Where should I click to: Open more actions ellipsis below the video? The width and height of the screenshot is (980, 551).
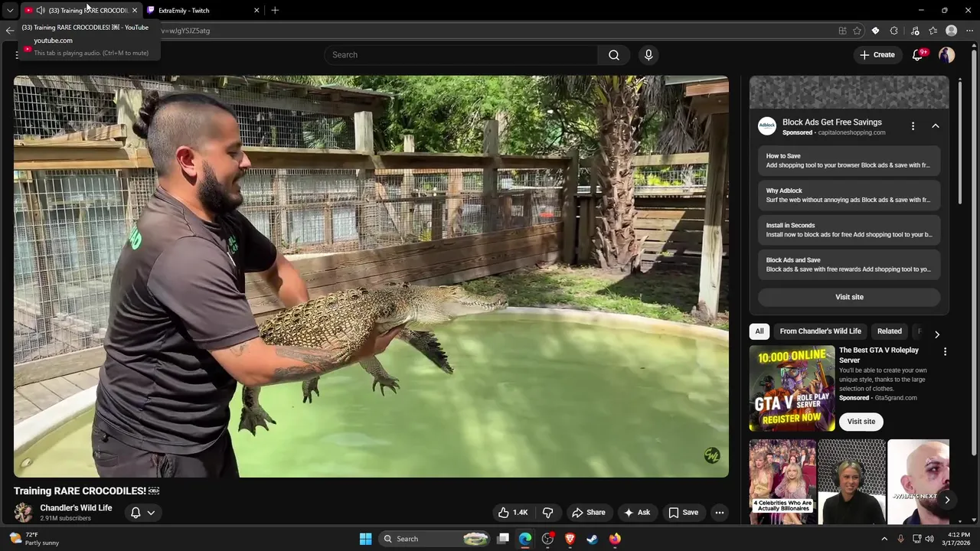pos(719,513)
